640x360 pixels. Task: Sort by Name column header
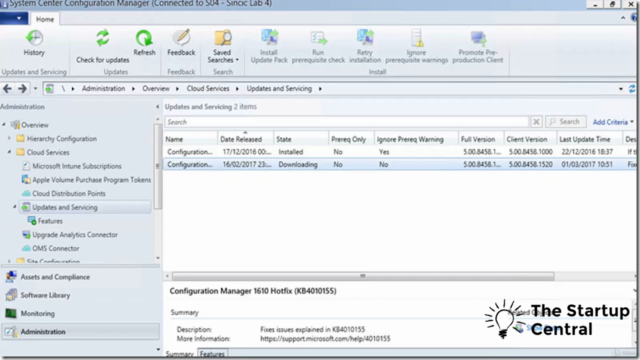point(191,139)
